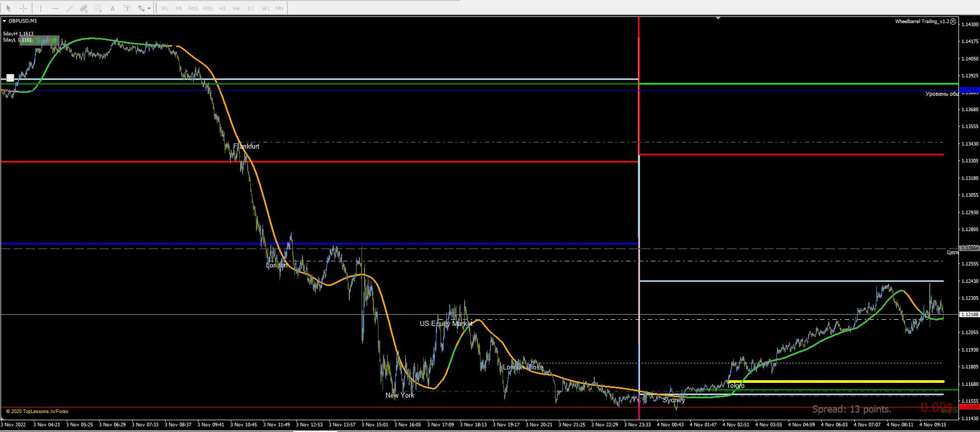Image resolution: width=980 pixels, height=432 pixels.
Task: Switch chart to M5 timeframe
Action: (179, 8)
